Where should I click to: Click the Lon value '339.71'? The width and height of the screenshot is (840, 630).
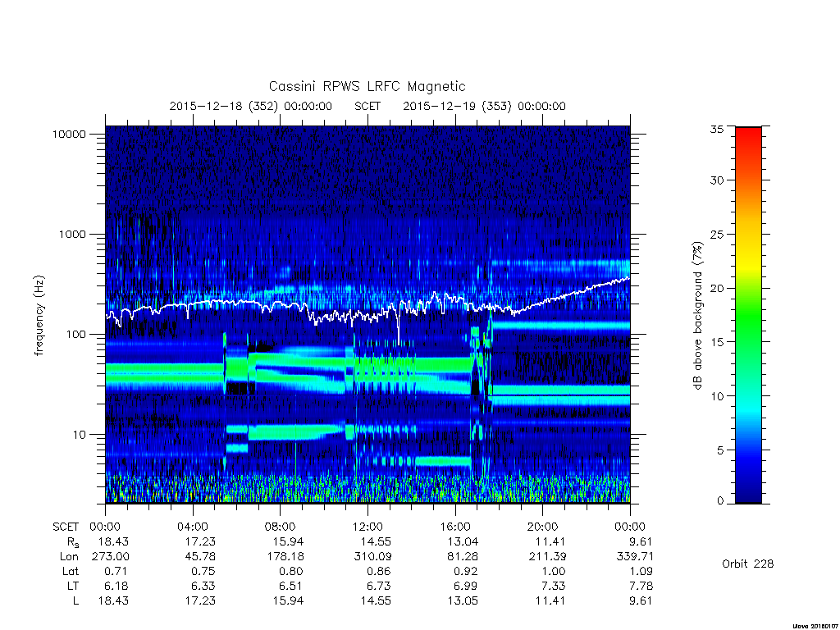pyautogui.click(x=635, y=557)
